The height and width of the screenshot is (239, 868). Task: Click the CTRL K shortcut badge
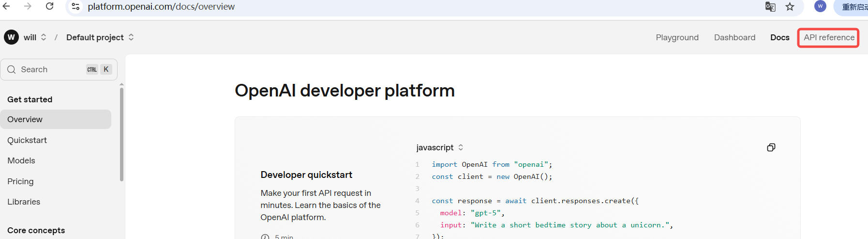tap(99, 69)
